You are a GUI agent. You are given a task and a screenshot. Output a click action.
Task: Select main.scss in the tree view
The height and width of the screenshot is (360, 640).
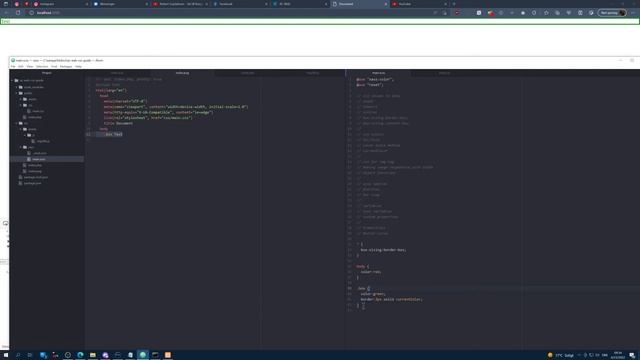click(47, 159)
